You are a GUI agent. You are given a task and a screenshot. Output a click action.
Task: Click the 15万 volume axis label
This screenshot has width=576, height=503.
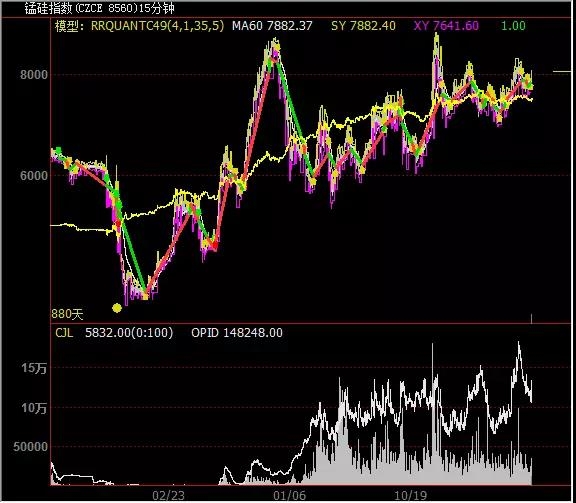[x=34, y=368]
